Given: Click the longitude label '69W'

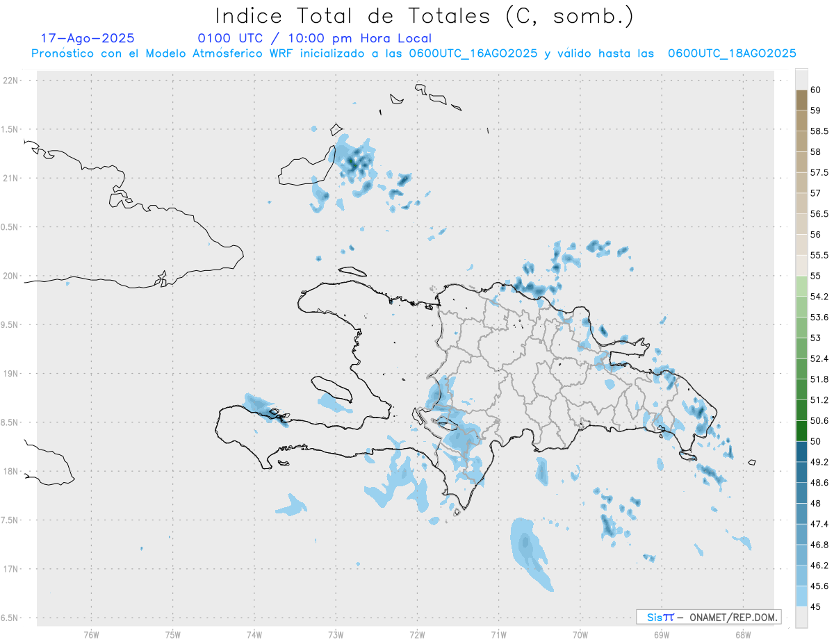Looking at the screenshot, I should 662,635.
